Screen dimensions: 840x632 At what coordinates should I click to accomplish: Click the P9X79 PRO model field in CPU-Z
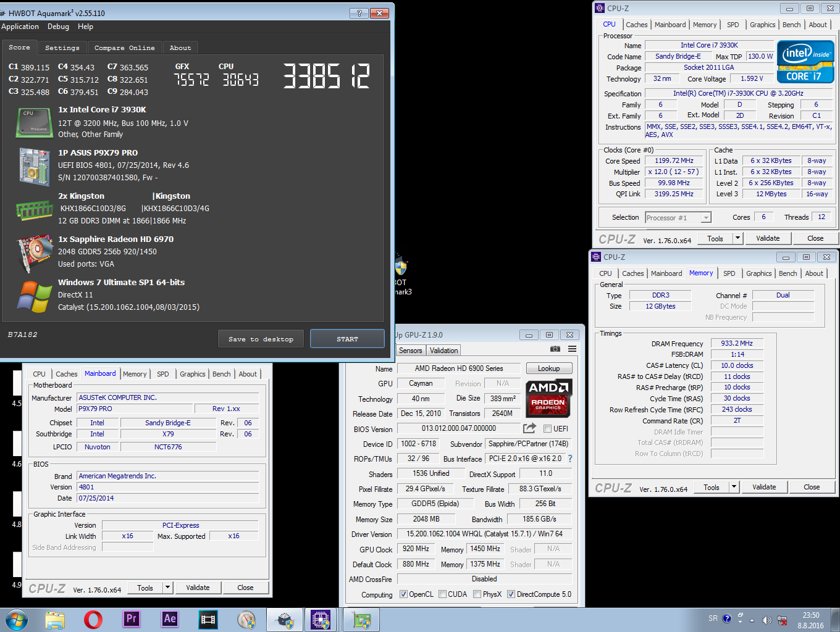[x=135, y=409]
